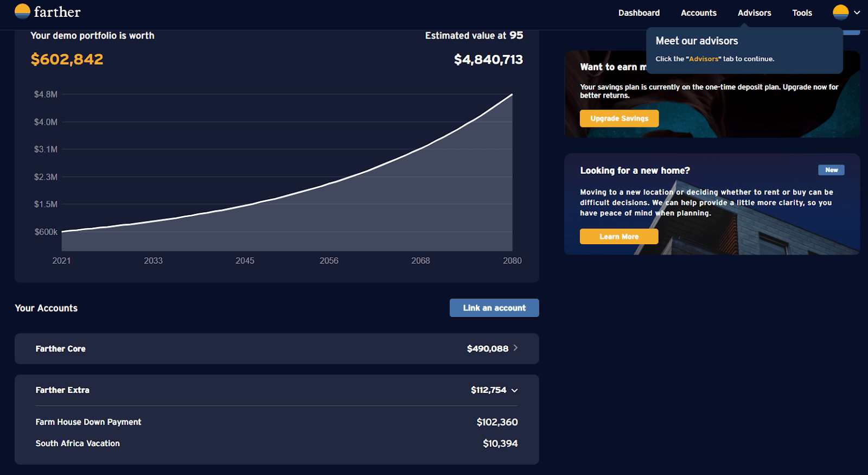
Task: Click the $1.5M y-axis label
Action: click(x=46, y=204)
